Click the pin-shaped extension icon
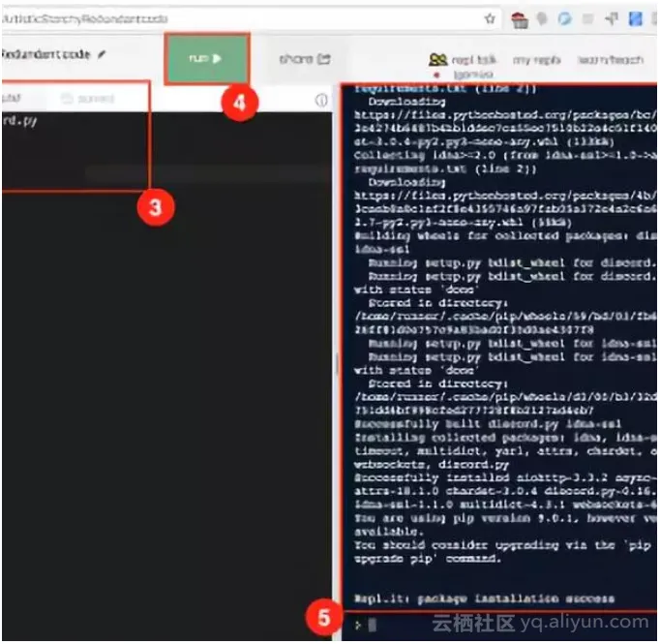660x644 pixels. 612,18
